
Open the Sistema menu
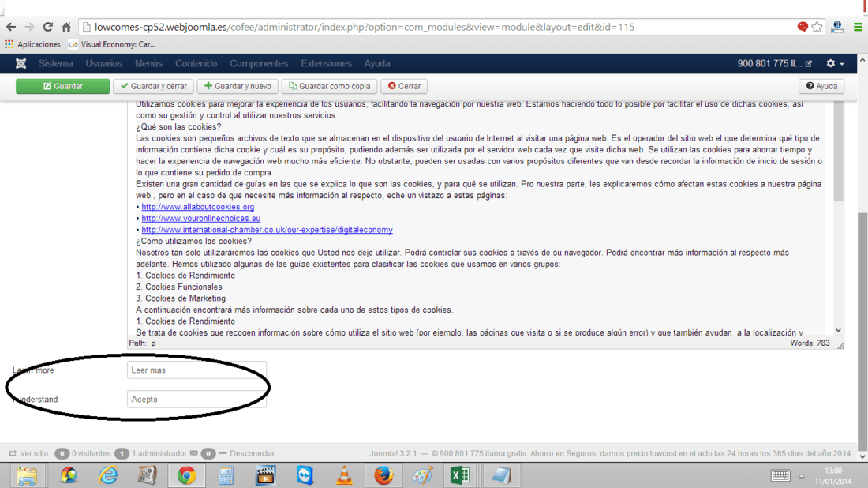(x=55, y=64)
